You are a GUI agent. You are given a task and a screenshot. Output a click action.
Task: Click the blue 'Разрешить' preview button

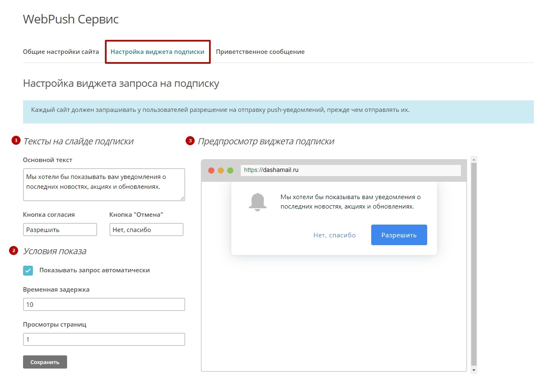coord(399,235)
